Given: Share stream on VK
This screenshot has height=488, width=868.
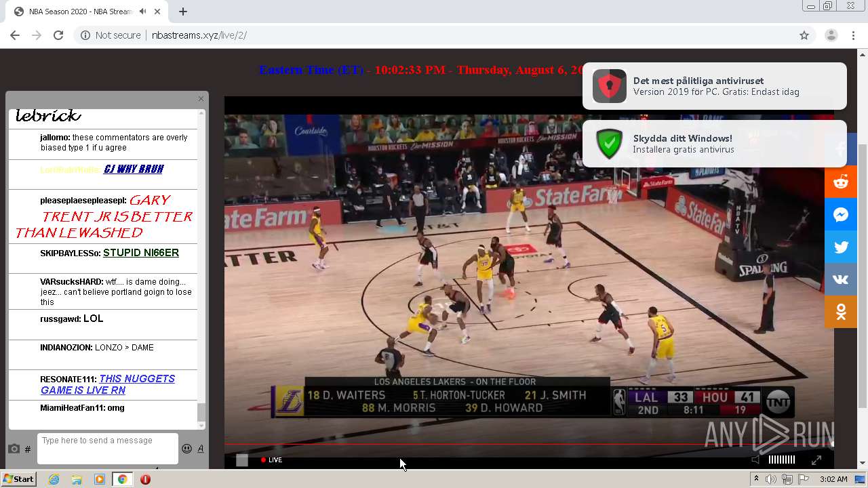Looking at the screenshot, I should click(841, 279).
